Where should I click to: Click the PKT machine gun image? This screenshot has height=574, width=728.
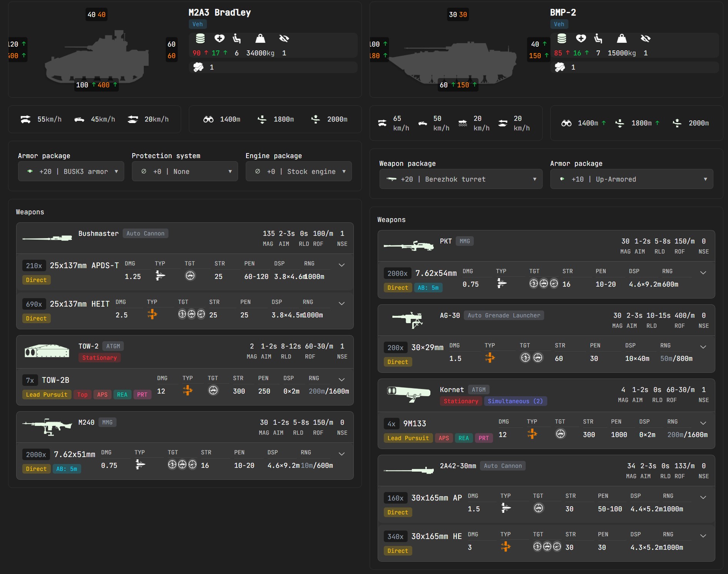click(409, 245)
